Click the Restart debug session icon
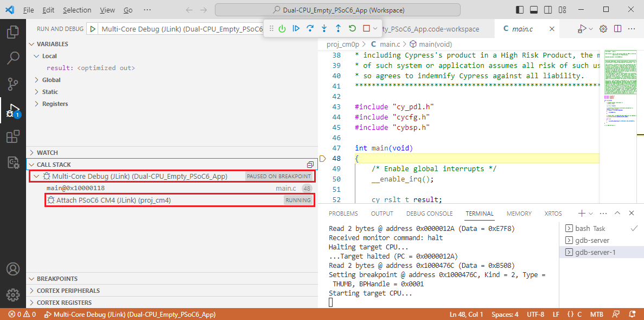 (352, 28)
